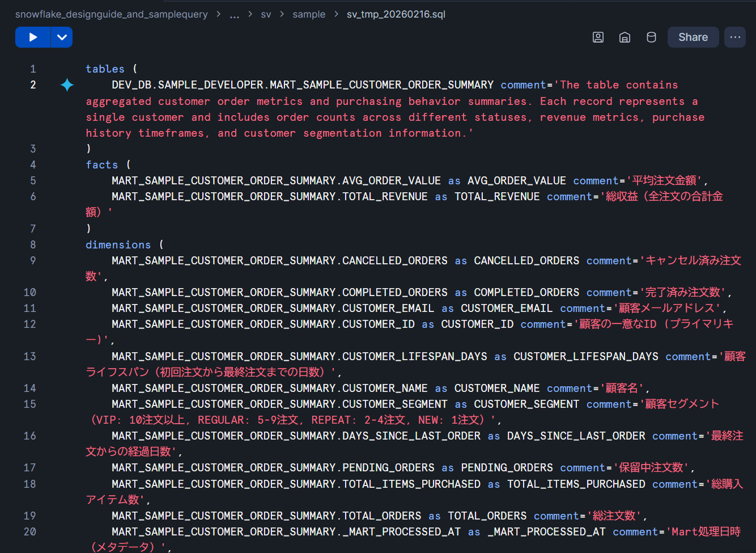Image resolution: width=756 pixels, height=553 pixels.
Task: Click line number 20 in gutter
Action: click(30, 532)
